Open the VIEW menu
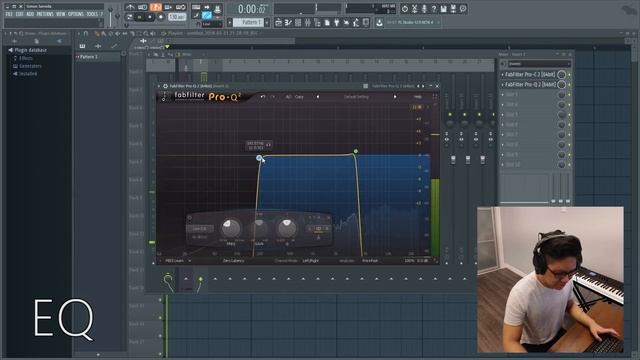The image size is (640, 360). coord(61,14)
